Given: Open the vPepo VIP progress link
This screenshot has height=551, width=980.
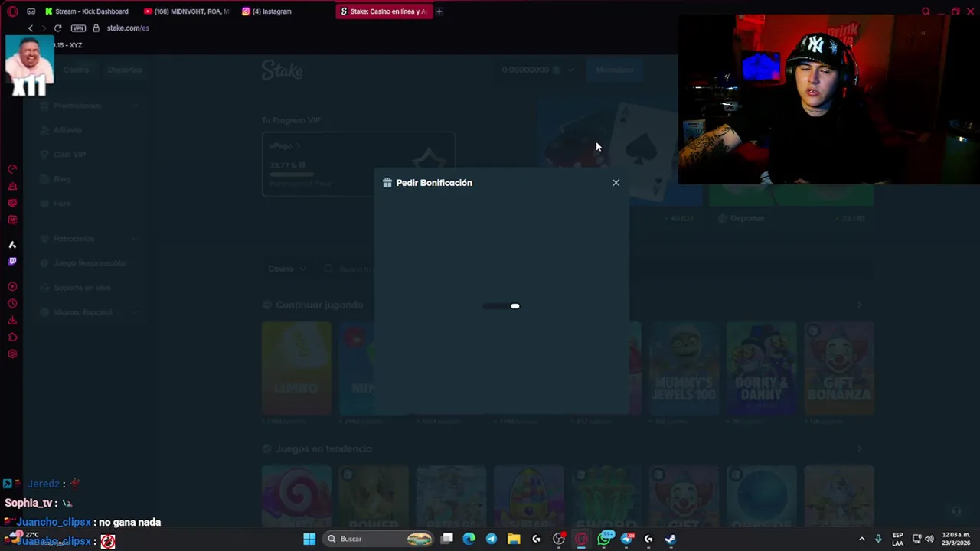Looking at the screenshot, I should 286,145.
